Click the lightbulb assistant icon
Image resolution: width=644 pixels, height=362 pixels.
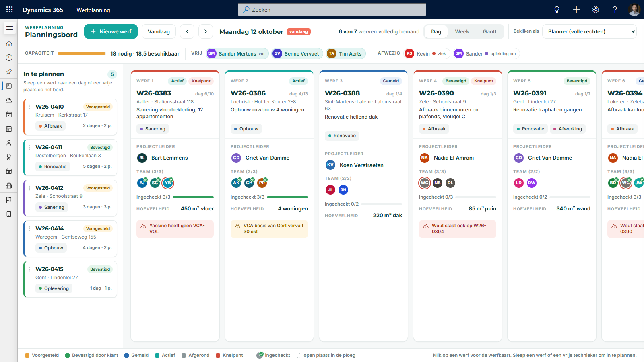(557, 10)
